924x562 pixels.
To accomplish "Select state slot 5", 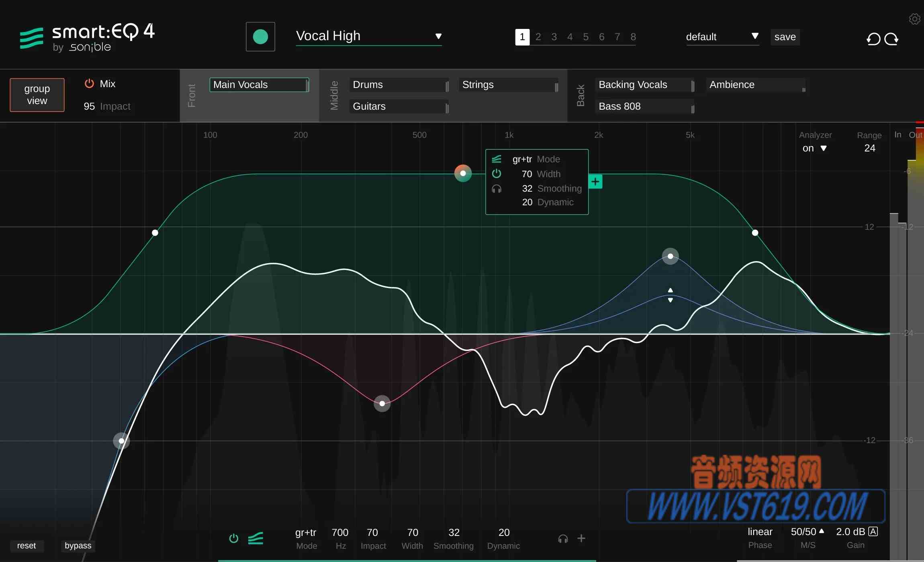I will tap(586, 37).
